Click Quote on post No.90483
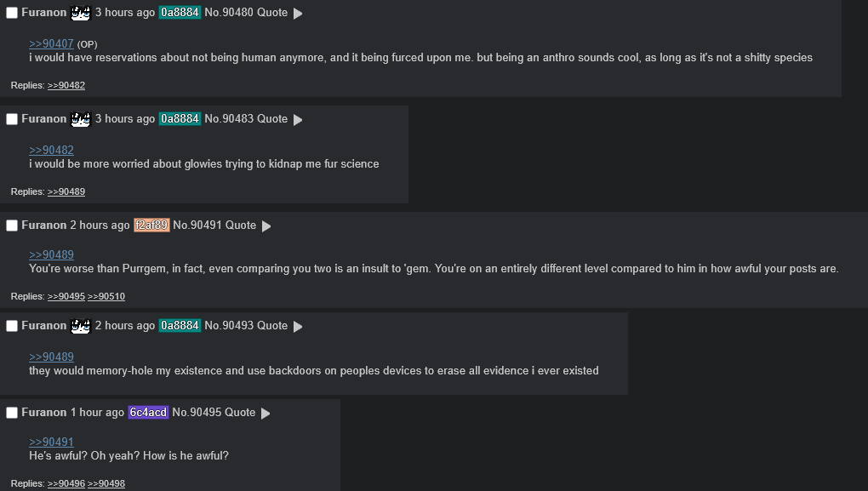 (272, 119)
